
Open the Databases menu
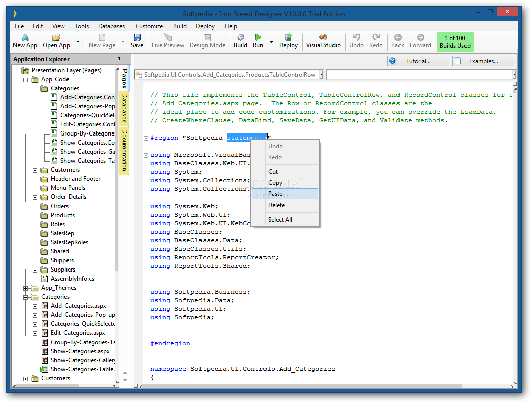[112, 26]
